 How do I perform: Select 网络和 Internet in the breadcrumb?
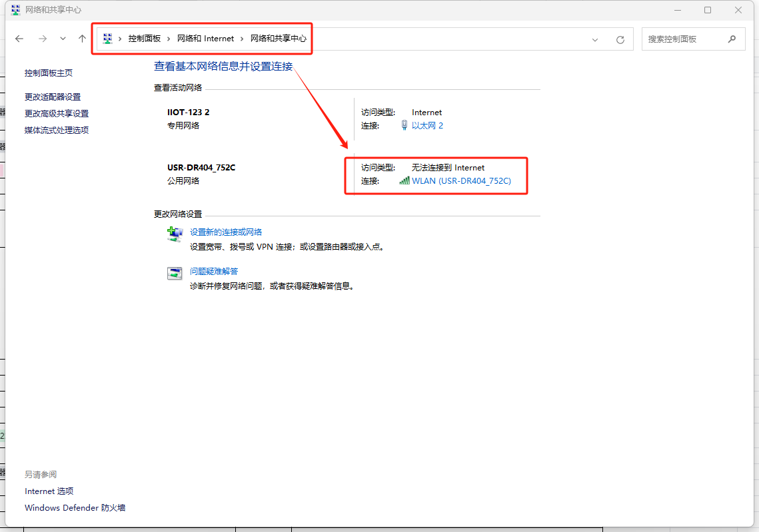click(205, 39)
